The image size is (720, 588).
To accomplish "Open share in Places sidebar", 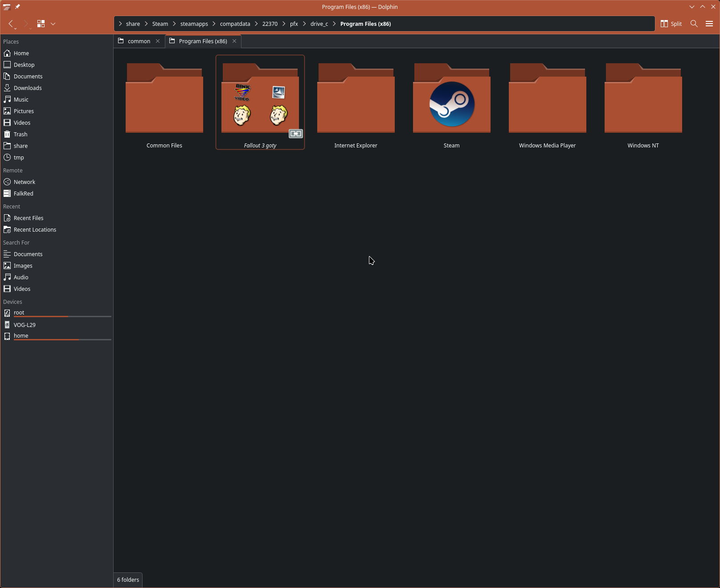I will [57, 146].
